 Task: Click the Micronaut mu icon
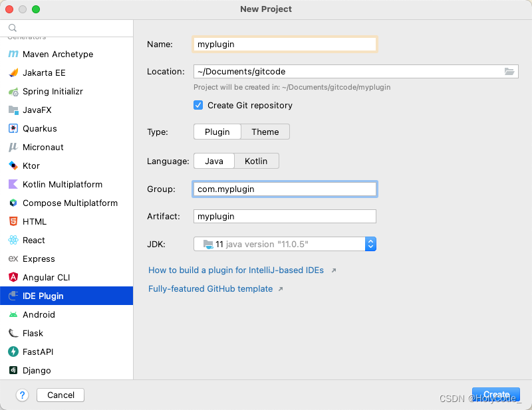(13, 147)
